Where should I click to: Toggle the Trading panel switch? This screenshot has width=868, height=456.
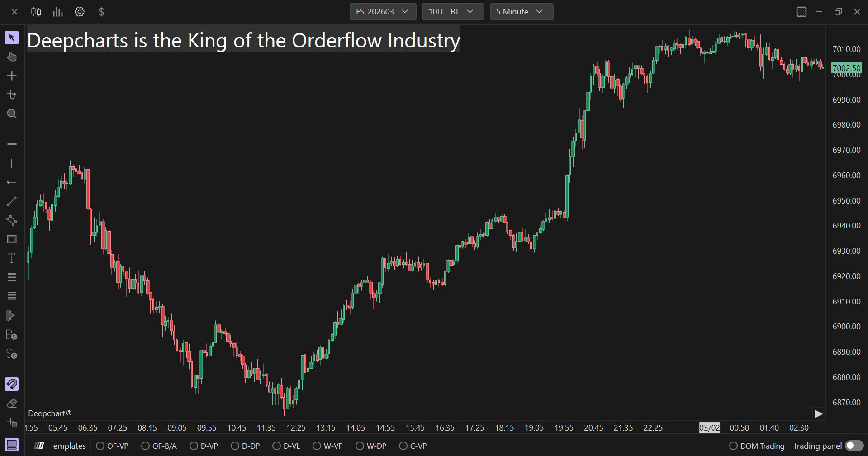pos(854,446)
